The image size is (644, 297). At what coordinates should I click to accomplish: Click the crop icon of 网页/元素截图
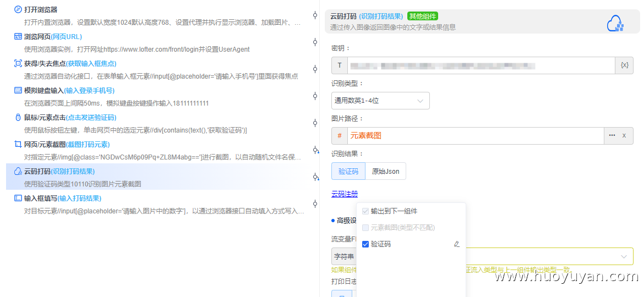(x=18, y=145)
